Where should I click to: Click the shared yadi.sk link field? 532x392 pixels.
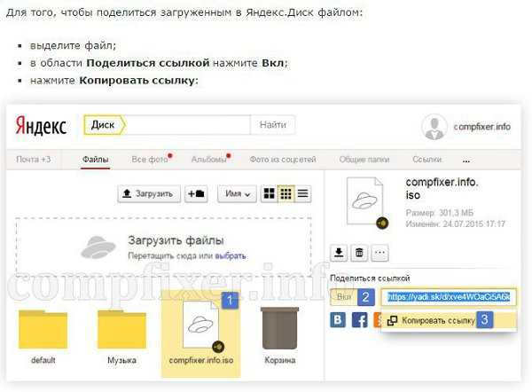point(449,297)
